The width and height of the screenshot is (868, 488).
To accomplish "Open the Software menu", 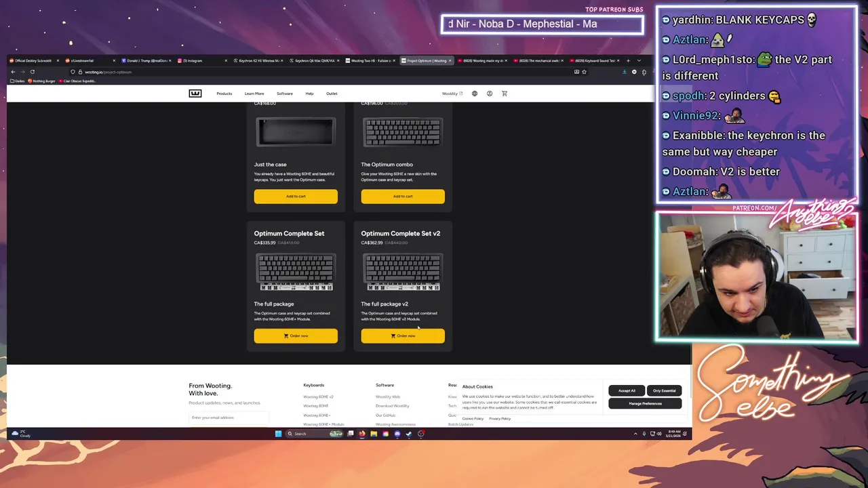I will 285,94.
